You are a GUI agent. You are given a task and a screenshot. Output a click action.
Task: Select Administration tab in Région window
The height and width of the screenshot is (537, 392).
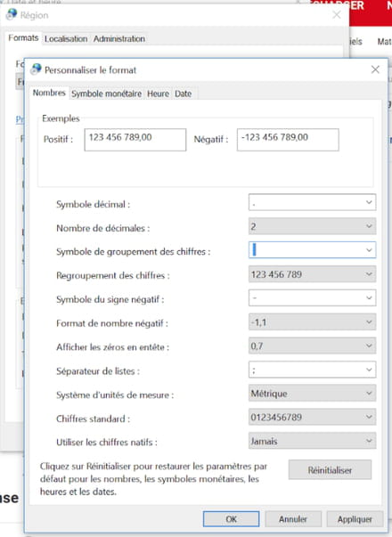tap(119, 39)
